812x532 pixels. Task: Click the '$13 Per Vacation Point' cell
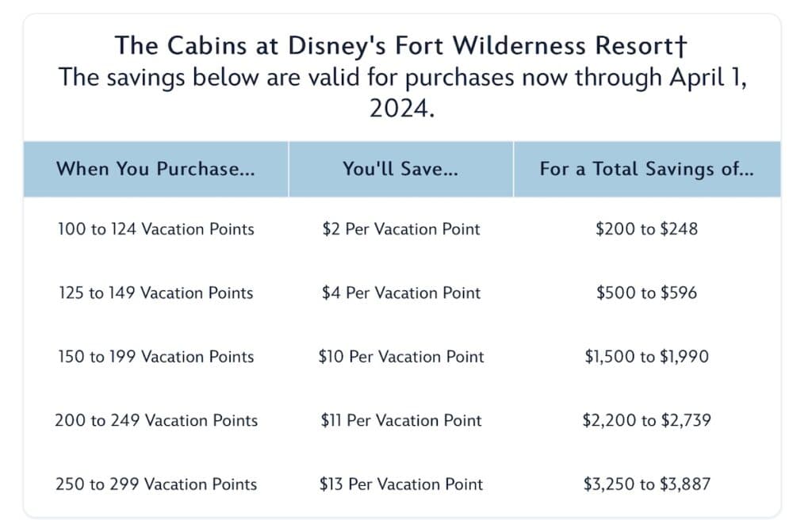400,484
